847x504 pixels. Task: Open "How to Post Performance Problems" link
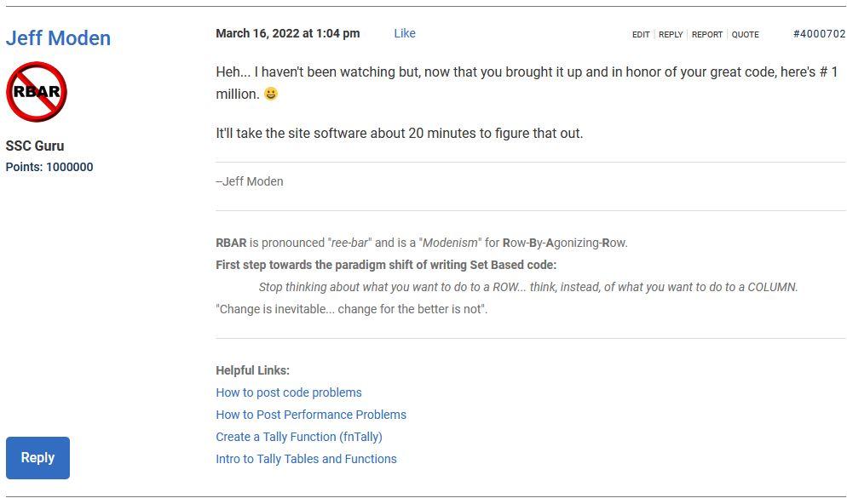(311, 415)
